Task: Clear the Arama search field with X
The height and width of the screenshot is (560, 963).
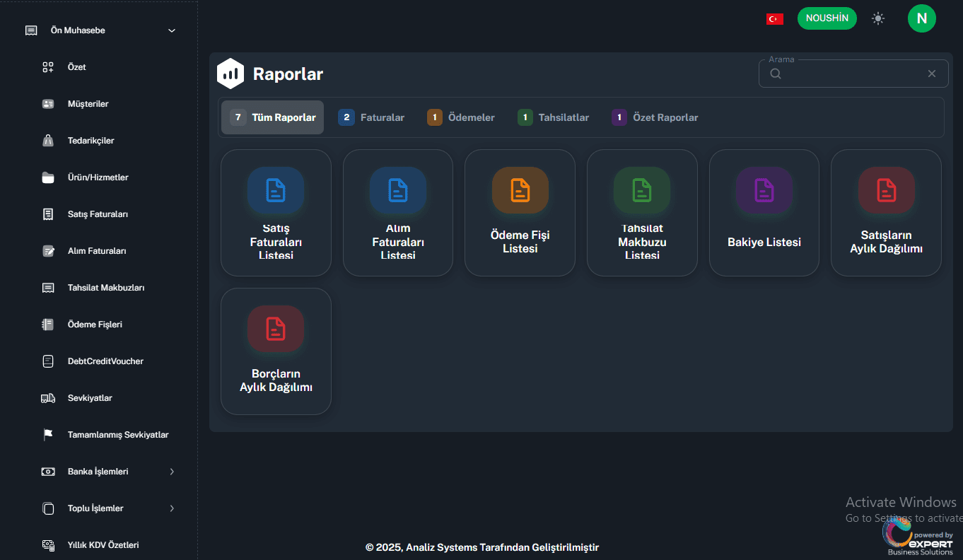Action: coord(931,74)
